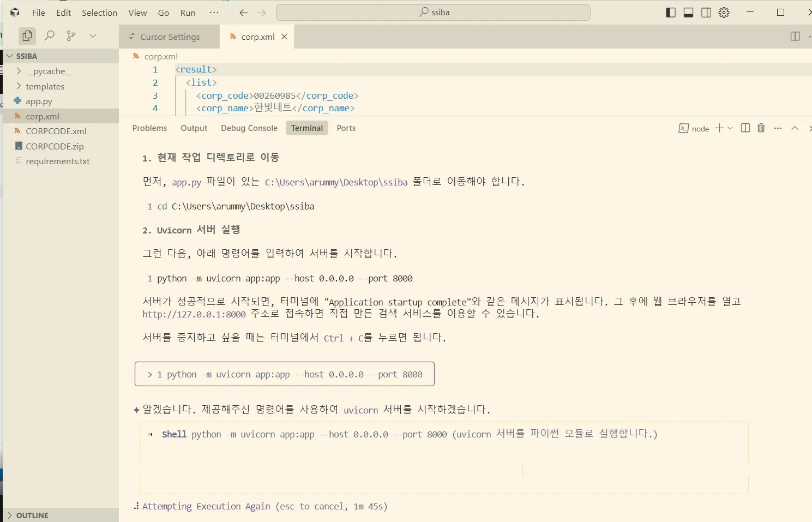The width and height of the screenshot is (812, 522).
Task: Open the File menu
Action: click(x=39, y=13)
